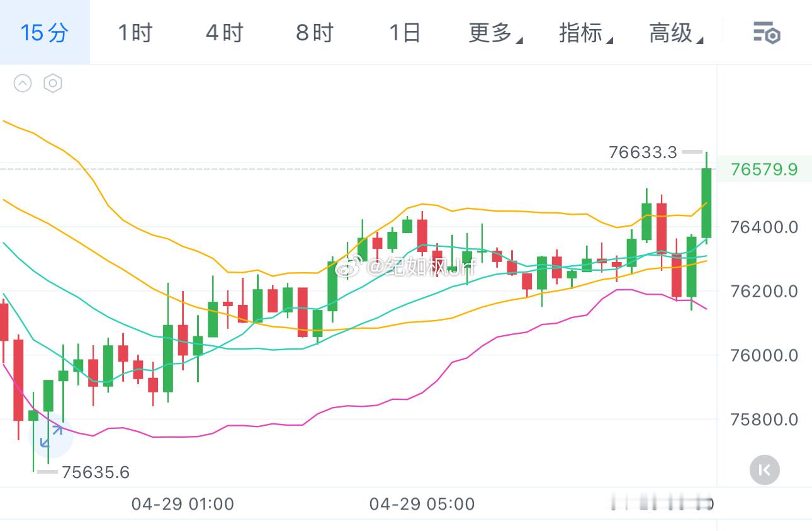Screen dimensions: 812x531
Task: Select the green current price tag 76579.9
Action: pos(765,169)
